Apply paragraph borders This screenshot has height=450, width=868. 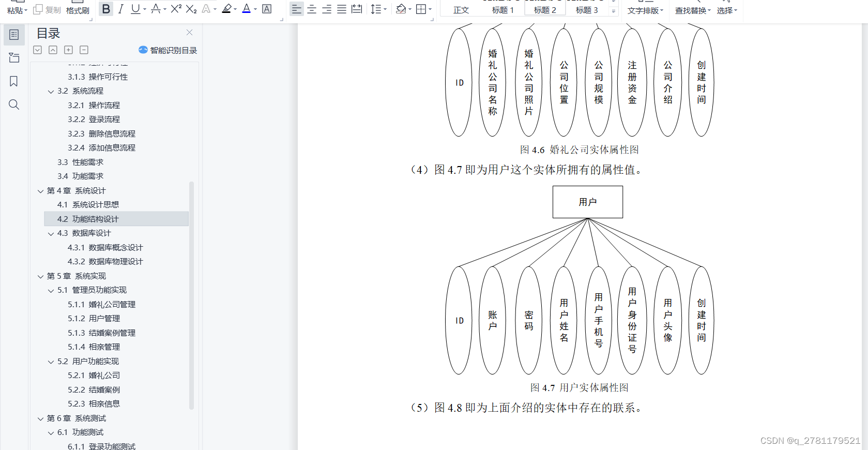pos(421,9)
